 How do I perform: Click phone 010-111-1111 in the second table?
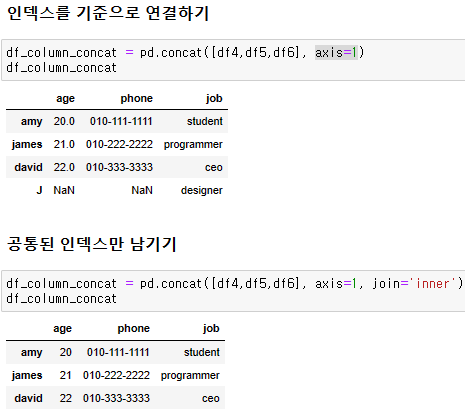tap(118, 352)
